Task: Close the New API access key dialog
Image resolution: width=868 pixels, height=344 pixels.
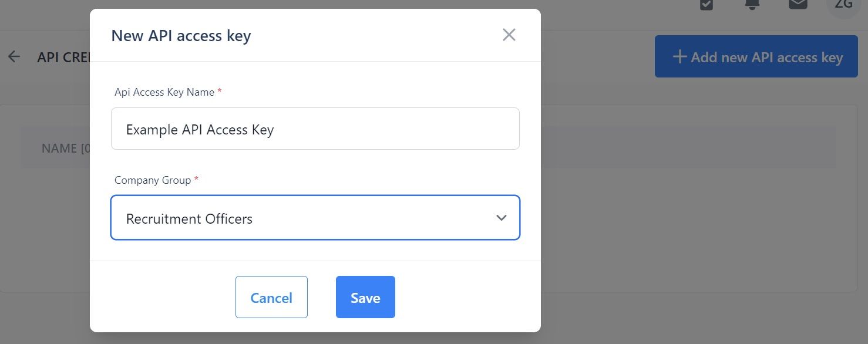Action: pos(509,35)
